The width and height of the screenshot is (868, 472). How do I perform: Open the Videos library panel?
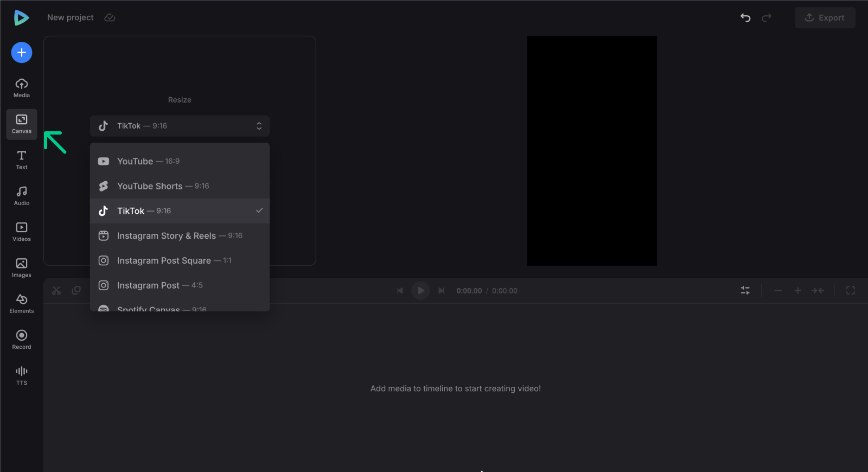pyautogui.click(x=22, y=232)
